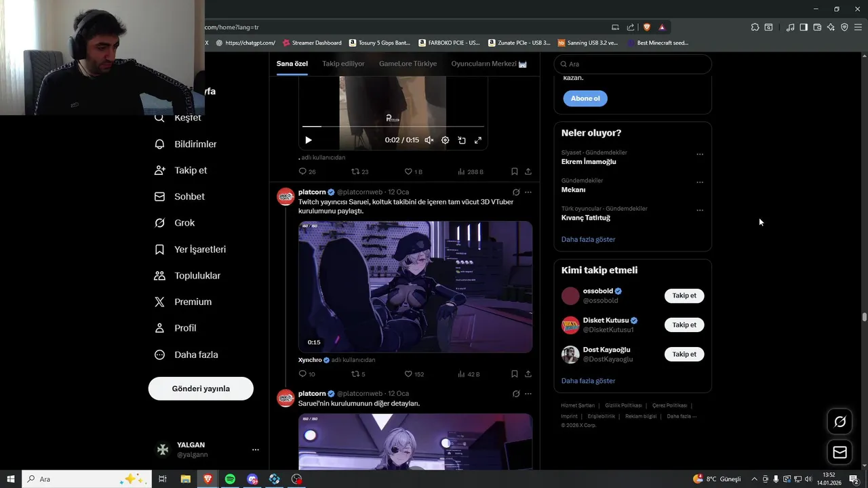
Task: Open Takip et in the left sidebar
Action: tap(181, 170)
